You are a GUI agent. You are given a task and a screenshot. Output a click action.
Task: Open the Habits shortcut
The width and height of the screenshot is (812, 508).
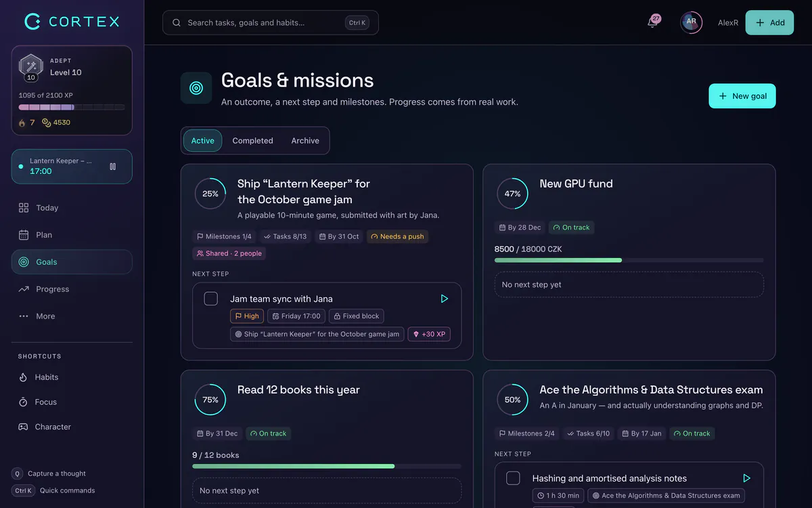pos(72,377)
